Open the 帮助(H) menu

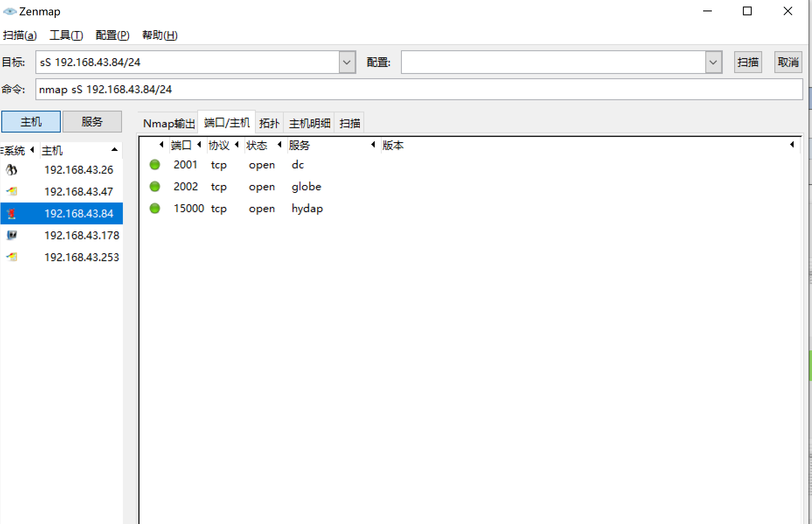click(x=160, y=35)
